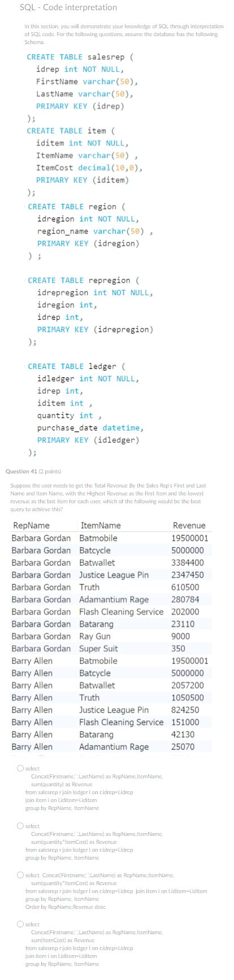Click the Revenue value 23110

[183, 624]
